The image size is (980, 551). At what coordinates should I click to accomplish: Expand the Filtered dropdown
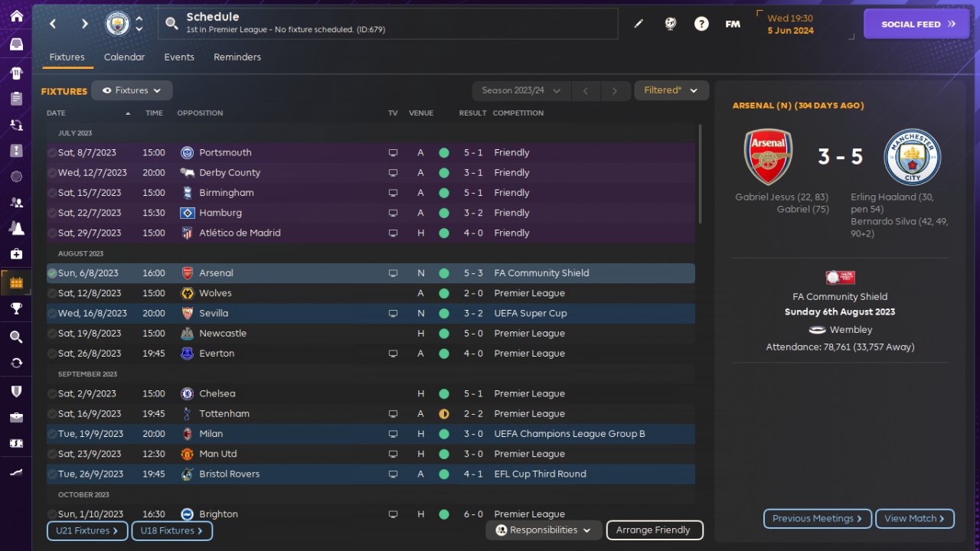[671, 91]
